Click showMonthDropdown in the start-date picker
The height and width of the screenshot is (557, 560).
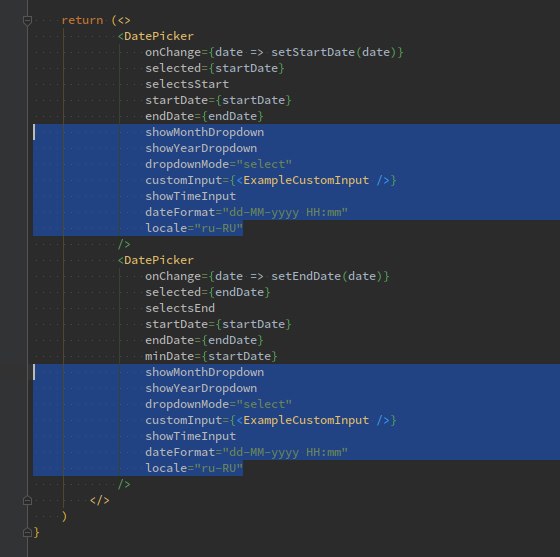tap(205, 132)
